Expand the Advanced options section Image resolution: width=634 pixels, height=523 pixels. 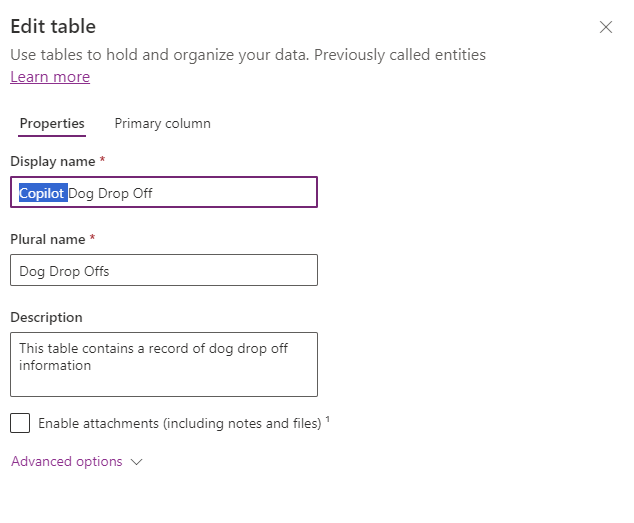tap(67, 462)
